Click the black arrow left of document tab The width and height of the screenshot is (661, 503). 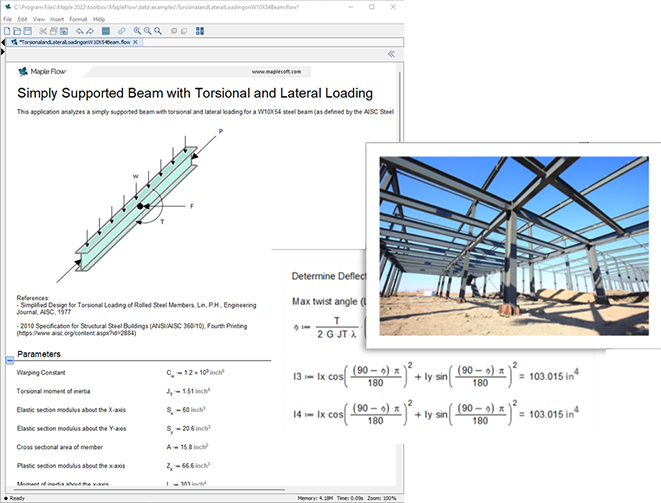pos(3,42)
